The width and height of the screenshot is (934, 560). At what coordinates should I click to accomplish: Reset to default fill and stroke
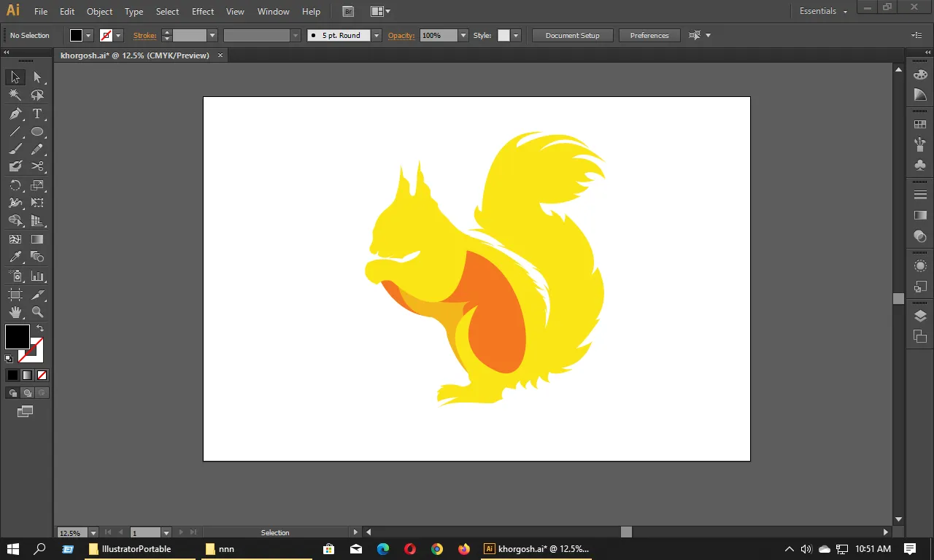9,359
